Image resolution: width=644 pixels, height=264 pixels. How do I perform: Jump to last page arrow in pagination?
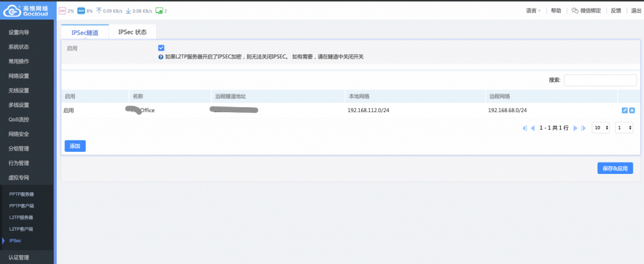click(584, 128)
